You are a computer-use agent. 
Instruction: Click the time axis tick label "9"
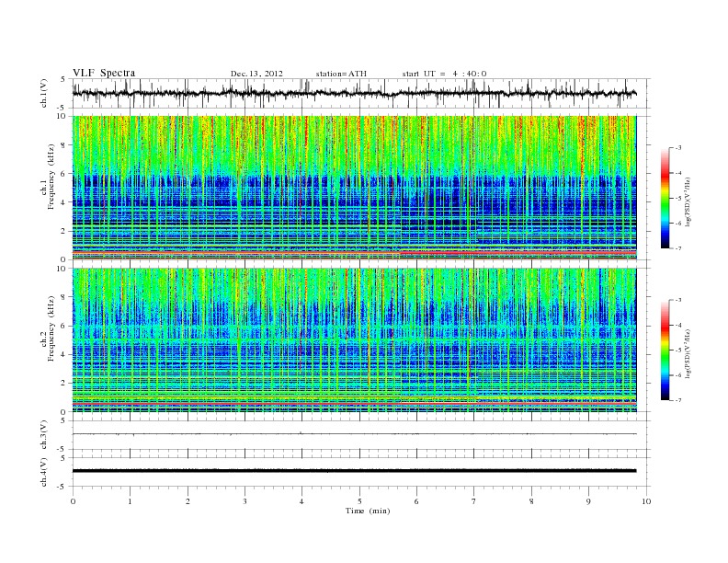(x=588, y=501)
